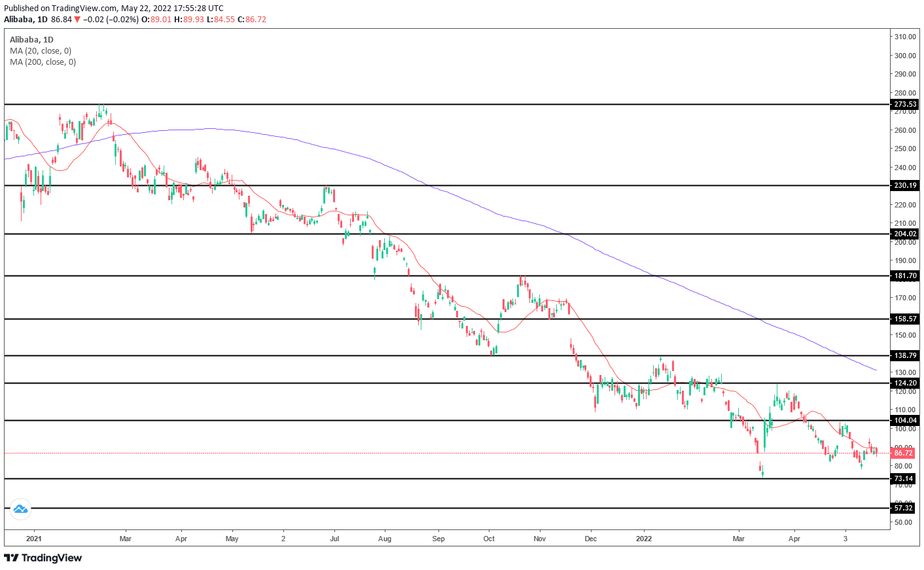Click the 2022 date axis label
This screenshot has height=570, width=924.
(x=644, y=539)
